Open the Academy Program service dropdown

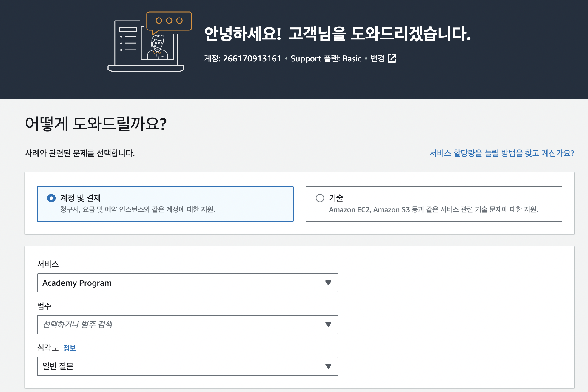(x=179, y=283)
